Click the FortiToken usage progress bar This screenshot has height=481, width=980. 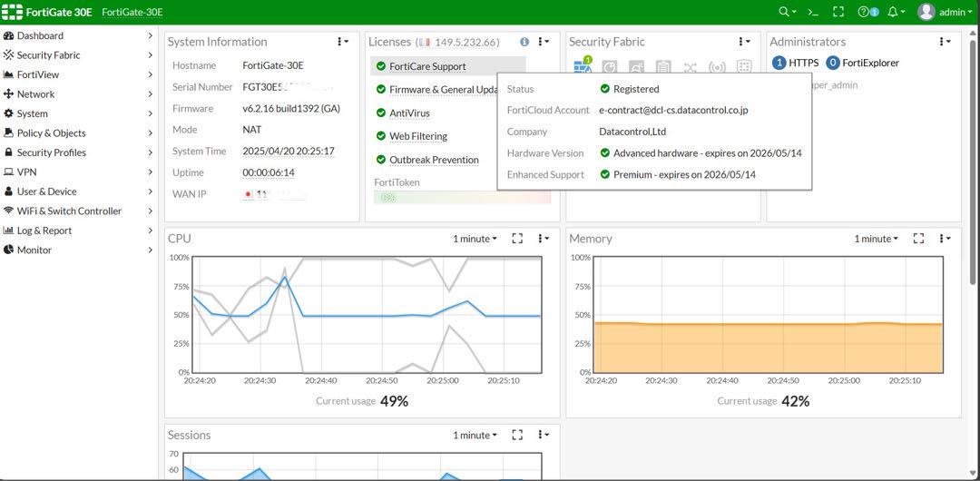pyautogui.click(x=463, y=197)
